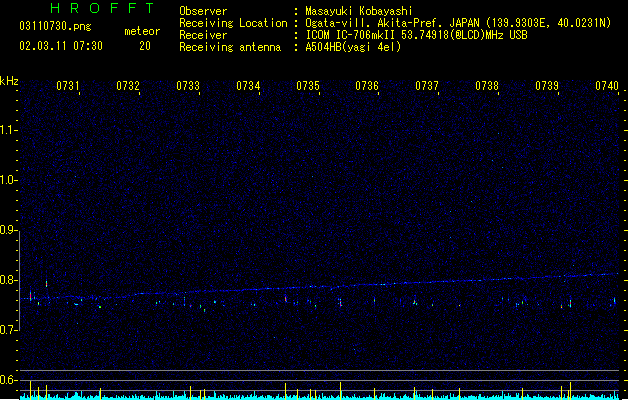Click the meteor label
Viewport: 629px width, 400px height.
click(142, 31)
